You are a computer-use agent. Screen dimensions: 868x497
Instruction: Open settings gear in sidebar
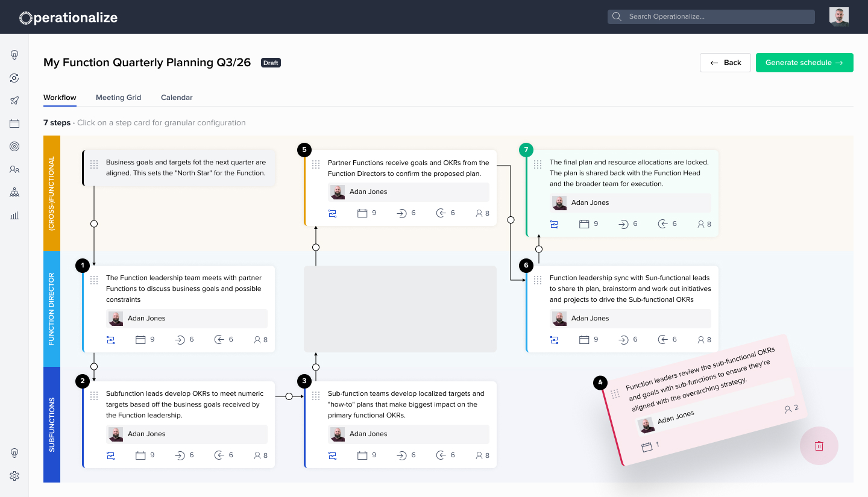coord(14,476)
